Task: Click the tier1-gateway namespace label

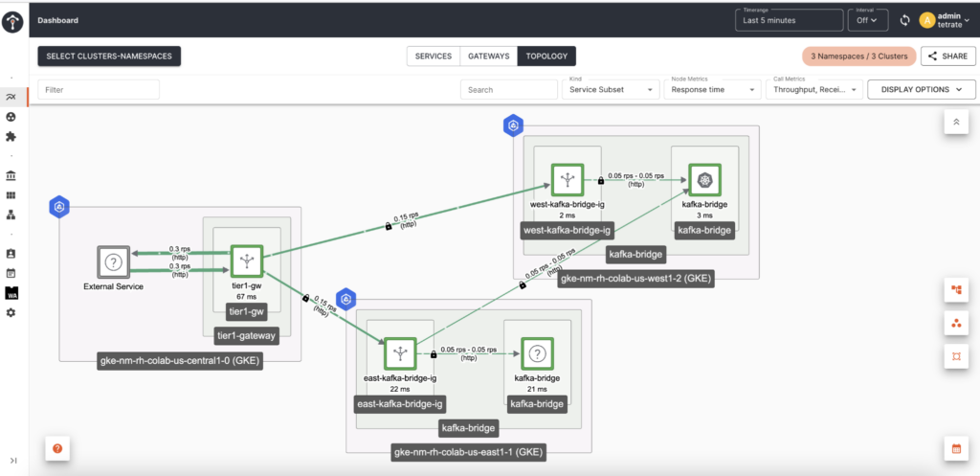Action: (246, 335)
